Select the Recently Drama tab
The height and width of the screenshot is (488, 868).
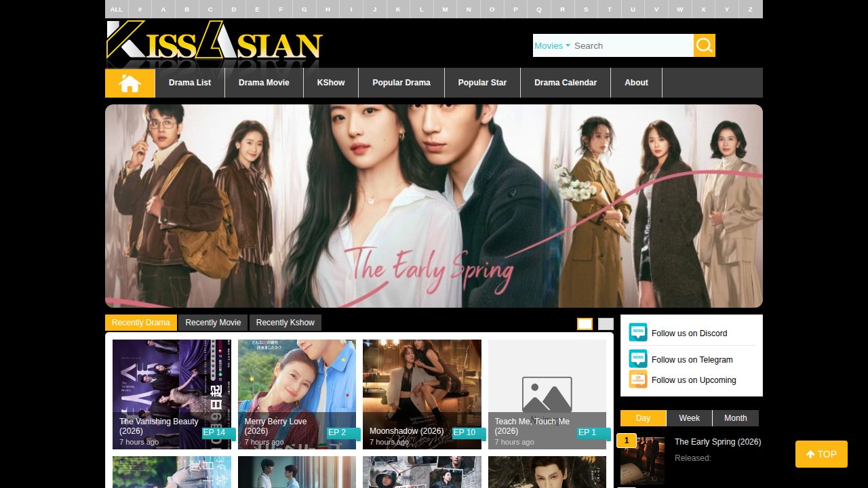[141, 323]
